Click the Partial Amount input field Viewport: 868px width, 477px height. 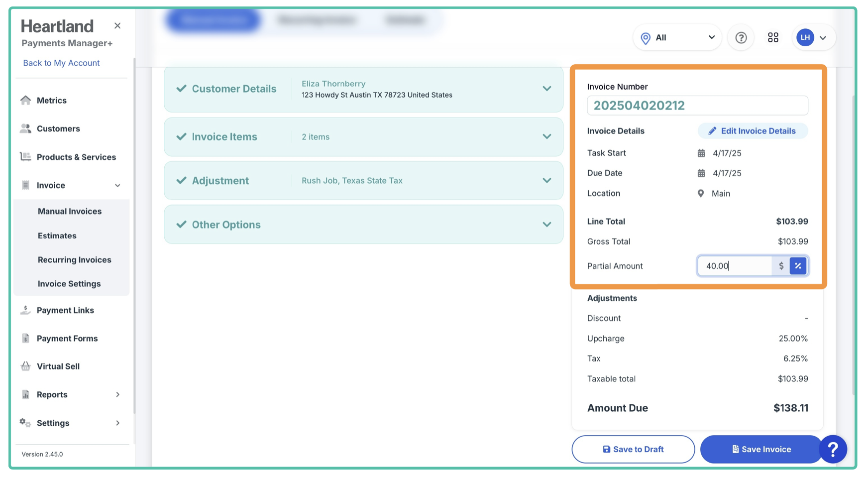pos(734,266)
